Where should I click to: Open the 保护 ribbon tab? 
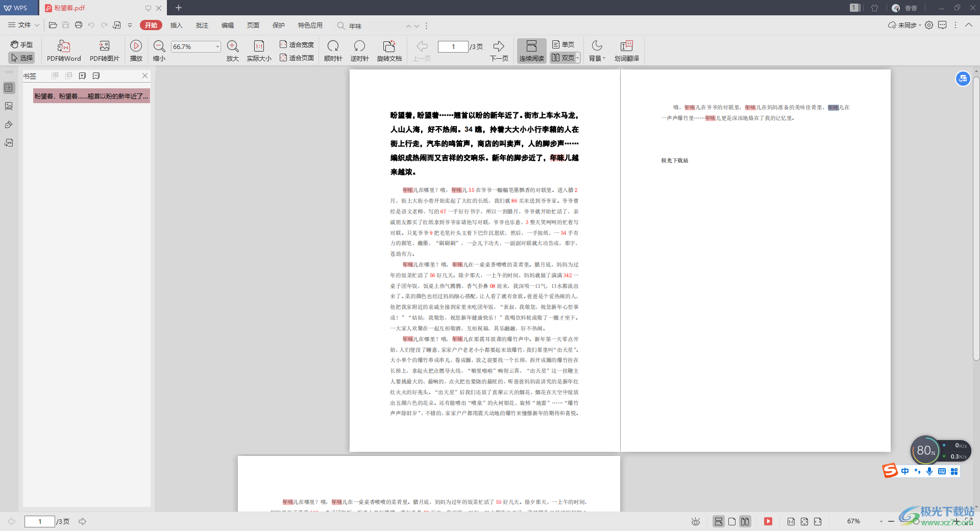point(279,25)
